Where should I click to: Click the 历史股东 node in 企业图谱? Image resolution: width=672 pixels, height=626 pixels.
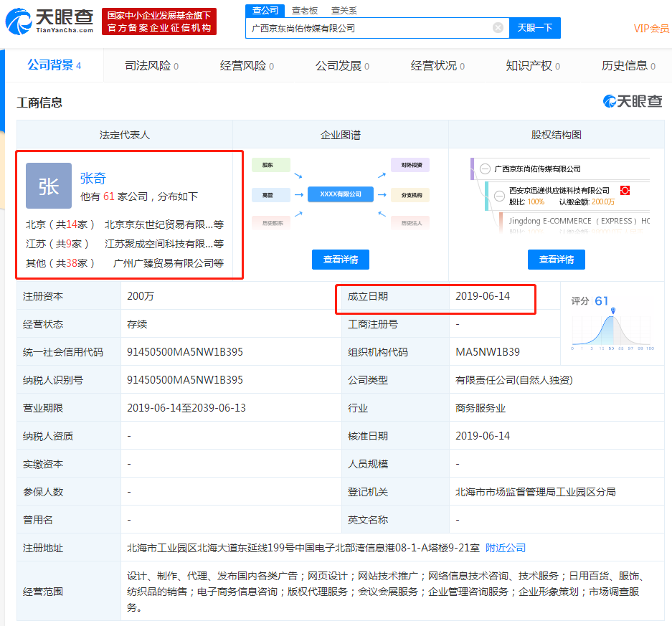274,222
